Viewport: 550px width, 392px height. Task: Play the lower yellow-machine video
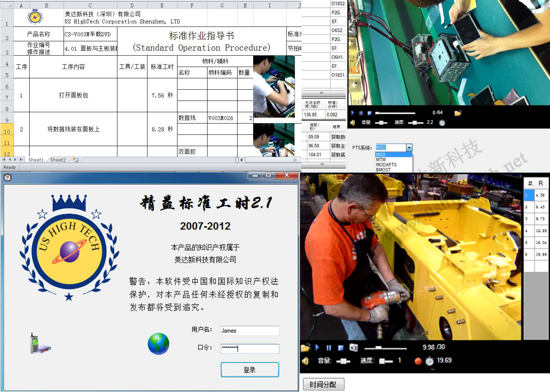pos(317,348)
